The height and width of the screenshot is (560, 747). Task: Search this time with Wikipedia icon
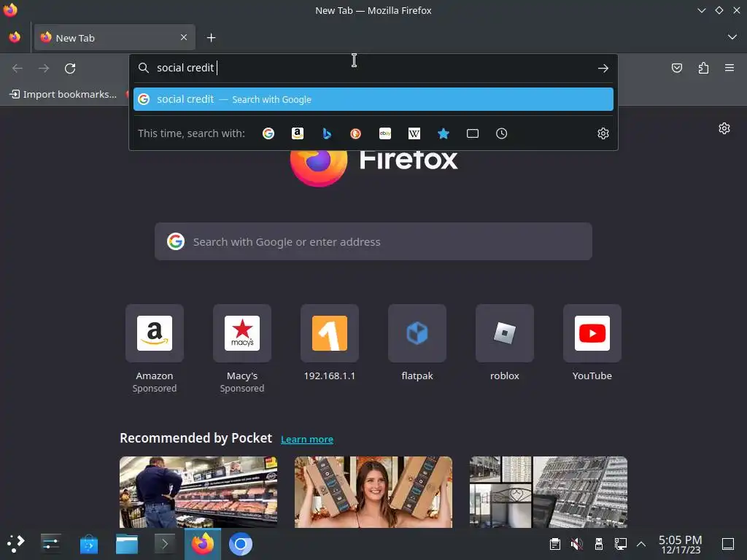pyautogui.click(x=414, y=133)
